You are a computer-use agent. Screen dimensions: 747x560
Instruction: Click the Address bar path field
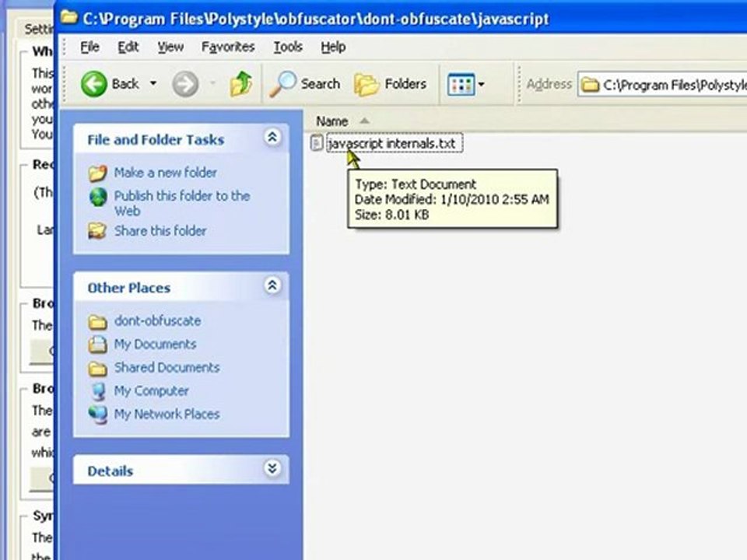point(669,84)
